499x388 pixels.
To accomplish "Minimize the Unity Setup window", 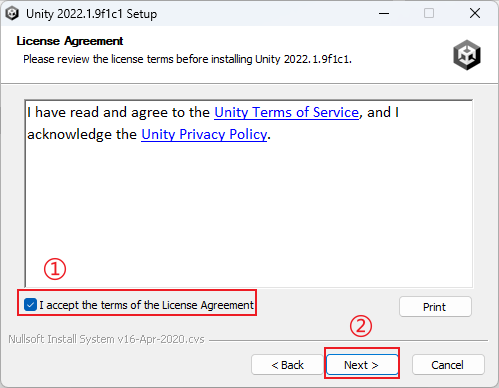I will click(x=384, y=14).
